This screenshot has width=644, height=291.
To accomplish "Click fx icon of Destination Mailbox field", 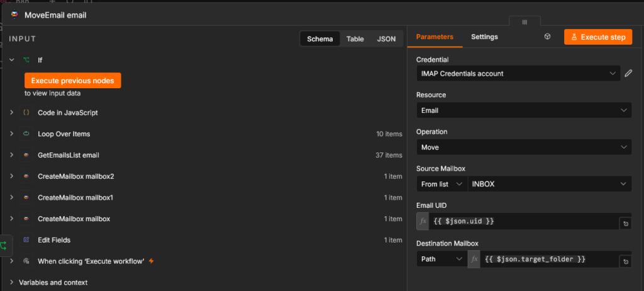I will click(474, 260).
